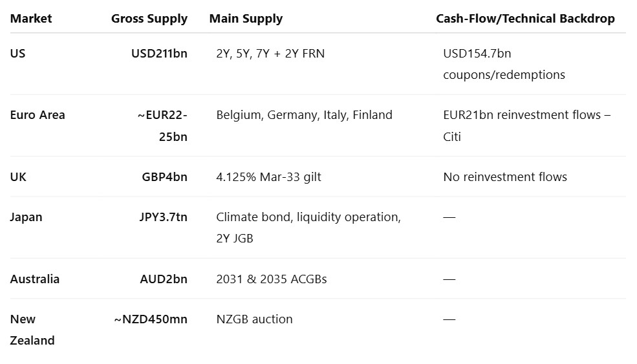The height and width of the screenshot is (364, 637).
Task: Click the Cash-Flow/Technical Backdrop header
Action: pos(525,19)
